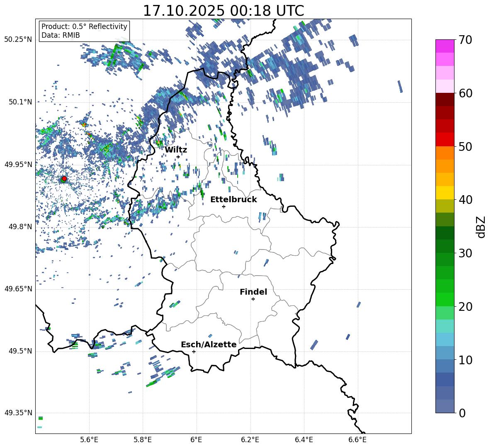Click the 6°E longitude tick label
Image resolution: width=491 pixels, height=448 pixels.
click(196, 440)
